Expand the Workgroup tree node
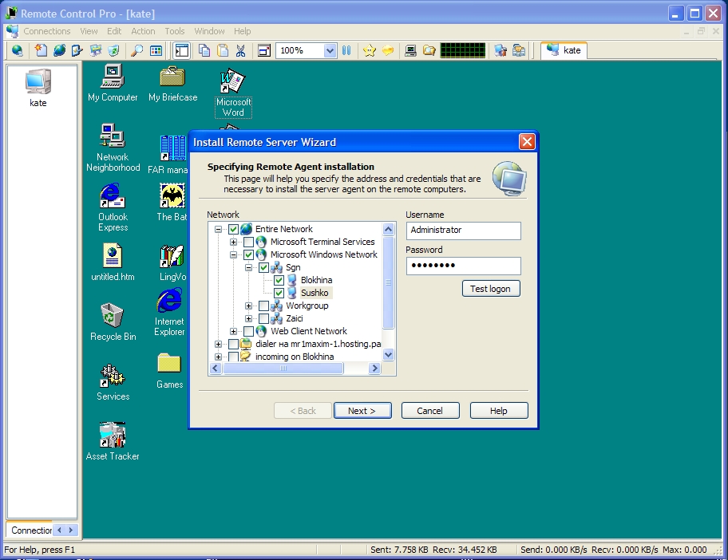 [x=248, y=306]
